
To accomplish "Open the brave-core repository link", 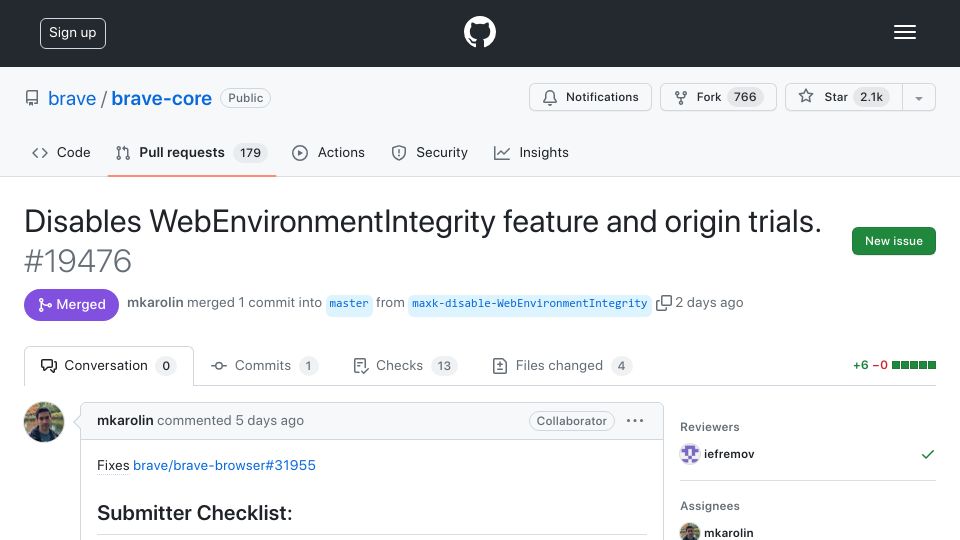I will (162, 99).
